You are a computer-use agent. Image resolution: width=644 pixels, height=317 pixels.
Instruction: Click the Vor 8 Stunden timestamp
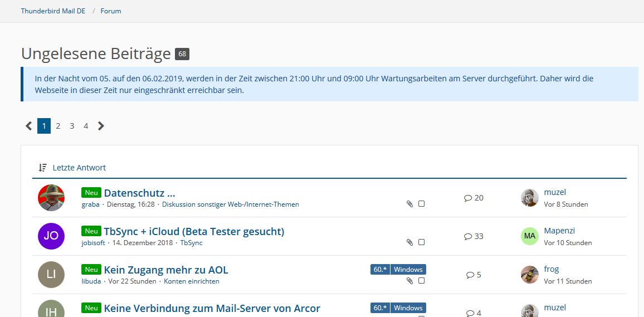coord(566,204)
